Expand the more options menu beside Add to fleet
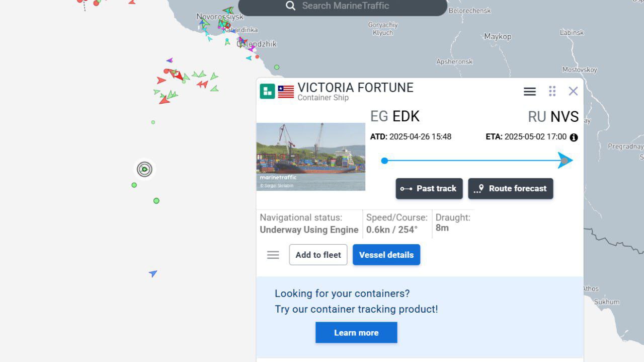 coord(273,255)
